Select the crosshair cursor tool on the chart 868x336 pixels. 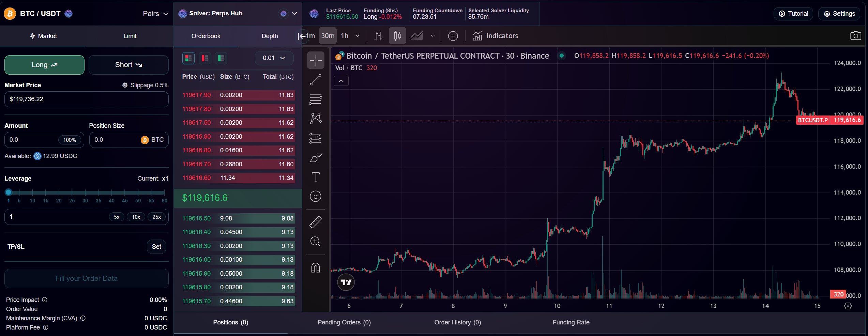coord(316,60)
